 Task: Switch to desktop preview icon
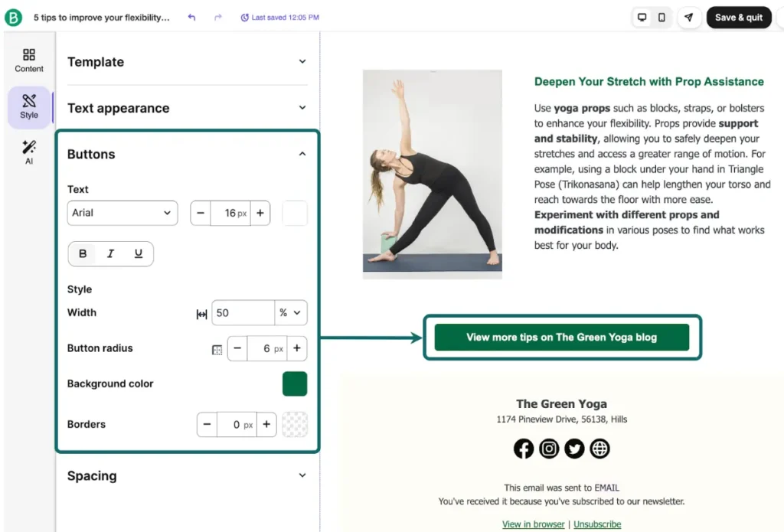click(x=642, y=17)
